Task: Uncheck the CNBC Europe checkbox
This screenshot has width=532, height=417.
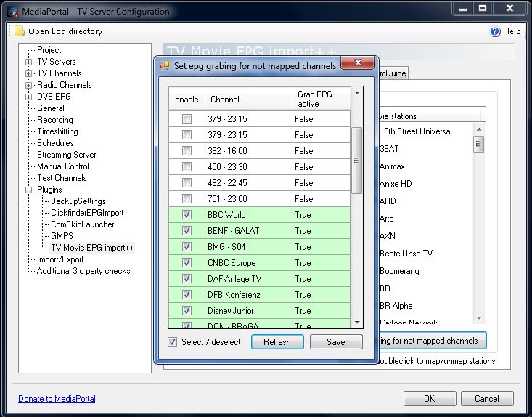Action: point(187,262)
